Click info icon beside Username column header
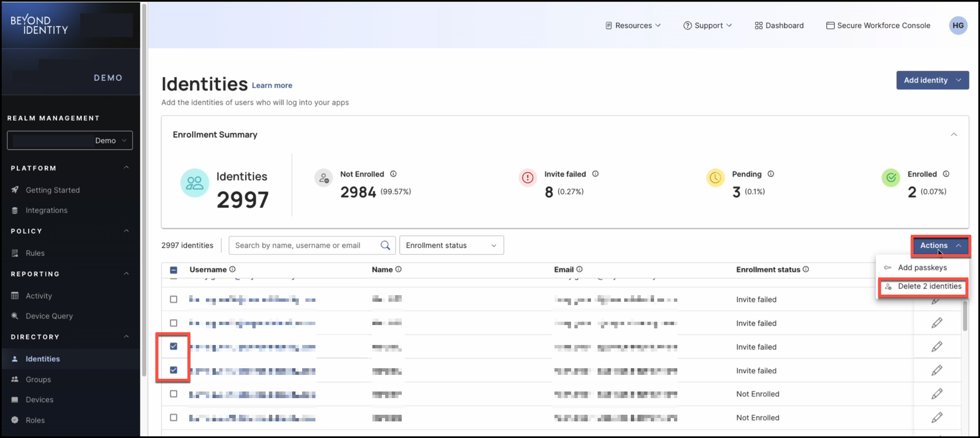The width and height of the screenshot is (980, 438). point(232,269)
